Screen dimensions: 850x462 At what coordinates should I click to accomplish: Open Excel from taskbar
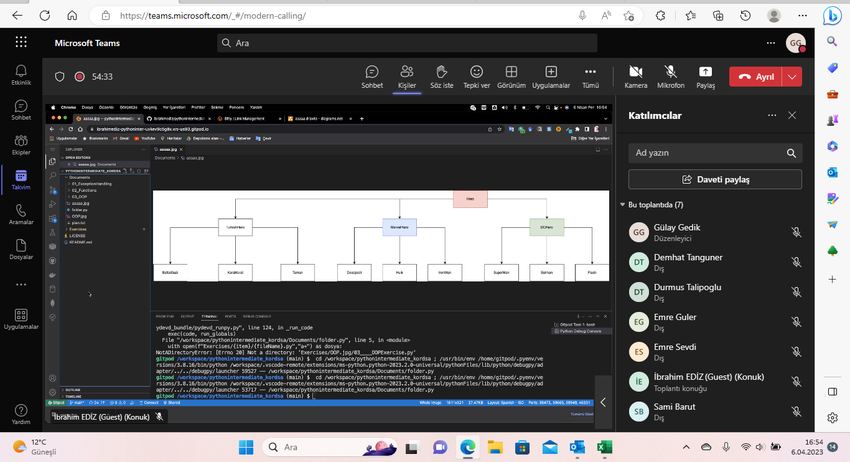click(604, 447)
